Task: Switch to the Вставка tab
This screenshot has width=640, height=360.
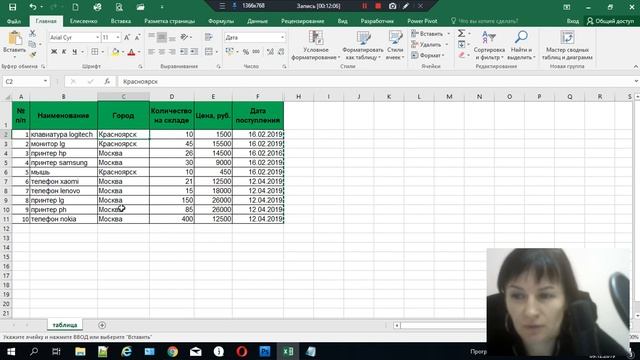Action: 121,21
